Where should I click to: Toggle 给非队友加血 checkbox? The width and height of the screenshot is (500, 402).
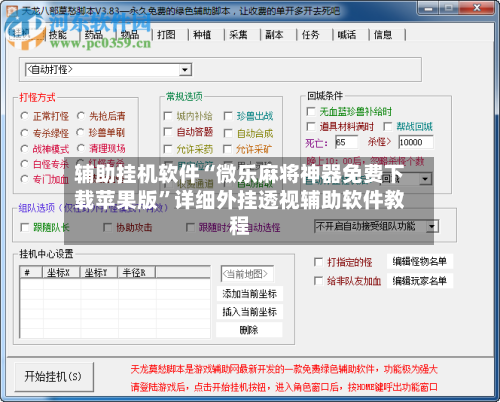coord(319,281)
